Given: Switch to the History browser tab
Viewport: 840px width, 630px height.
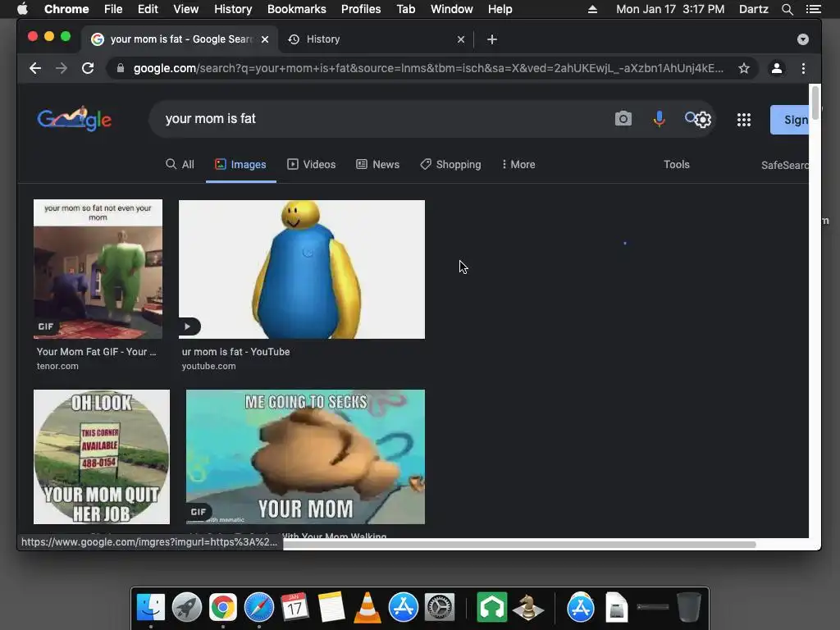Looking at the screenshot, I should 375,39.
